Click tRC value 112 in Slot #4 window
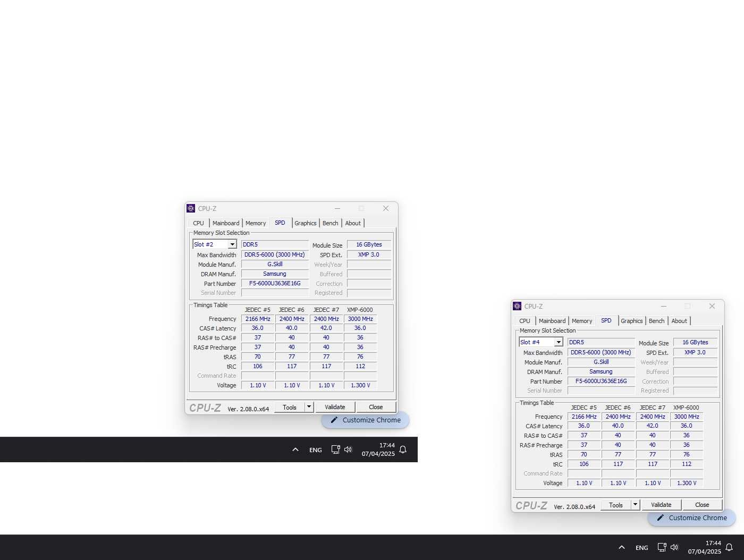 pyautogui.click(x=687, y=464)
